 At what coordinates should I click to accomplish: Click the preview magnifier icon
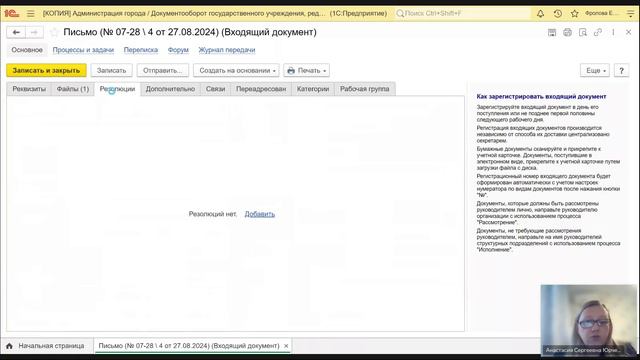tap(583, 33)
